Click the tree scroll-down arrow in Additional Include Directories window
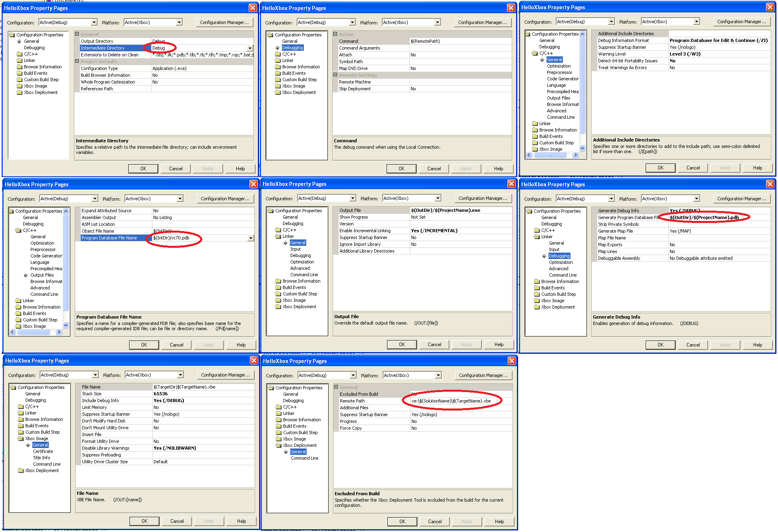Image resolution: width=778 pixels, height=532 pixels. click(582, 148)
